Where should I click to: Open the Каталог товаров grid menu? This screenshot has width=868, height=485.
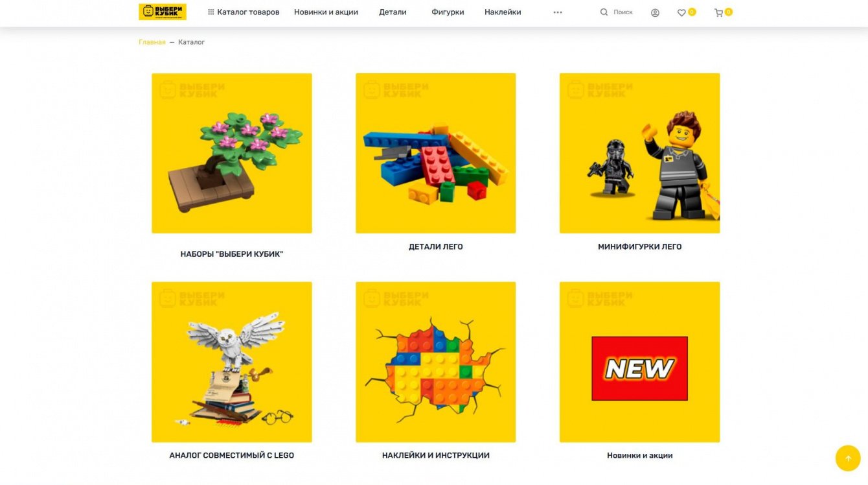tap(244, 12)
